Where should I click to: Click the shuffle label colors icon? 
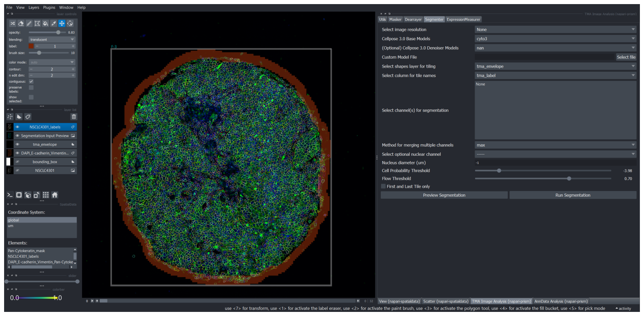13,23
